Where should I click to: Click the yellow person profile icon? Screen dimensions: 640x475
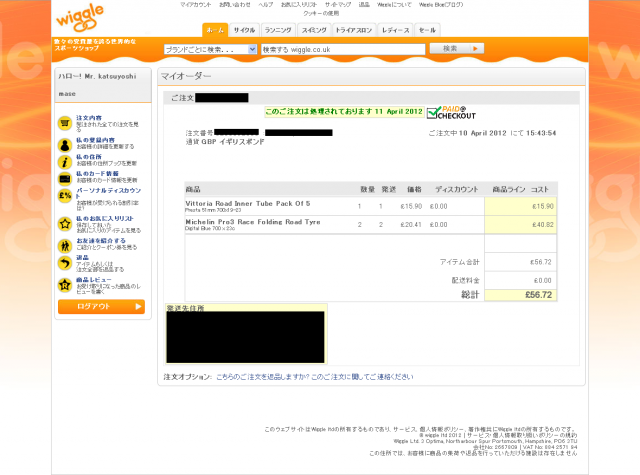[x=65, y=145]
